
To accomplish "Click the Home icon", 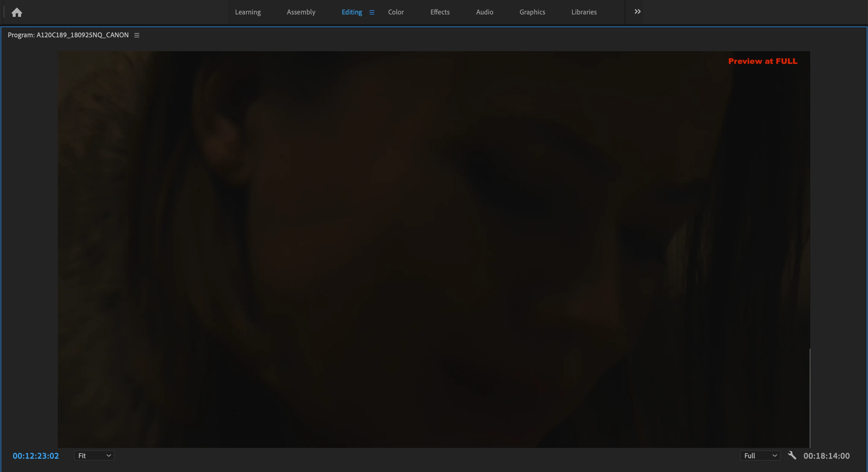I will point(17,12).
